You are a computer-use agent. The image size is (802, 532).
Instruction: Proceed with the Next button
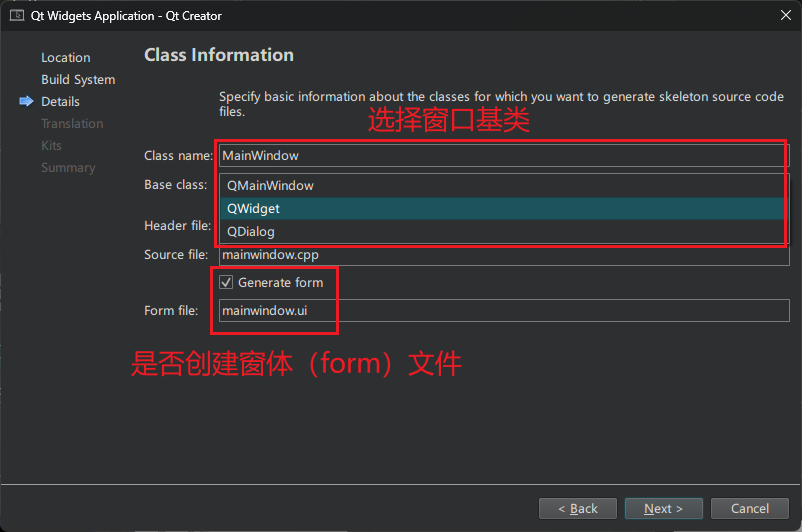click(663, 508)
